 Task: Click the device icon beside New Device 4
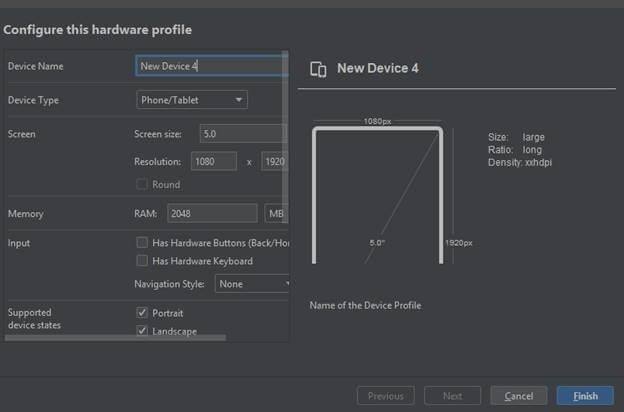(318, 70)
